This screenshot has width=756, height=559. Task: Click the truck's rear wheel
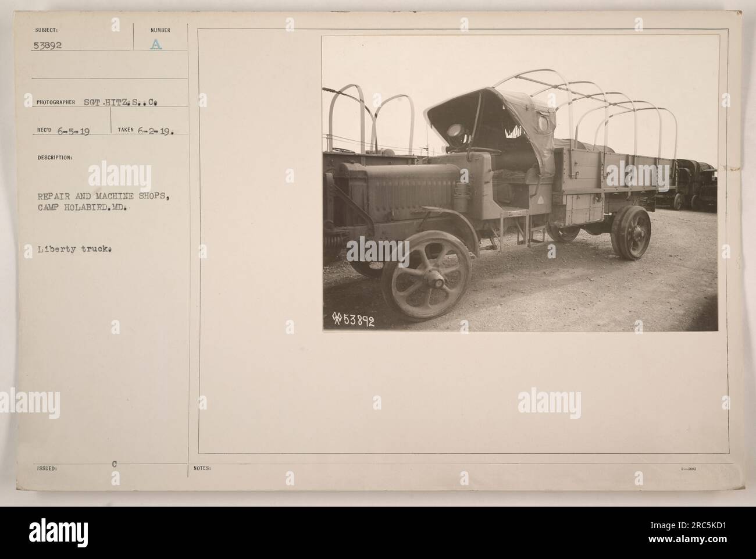pyautogui.click(x=630, y=233)
